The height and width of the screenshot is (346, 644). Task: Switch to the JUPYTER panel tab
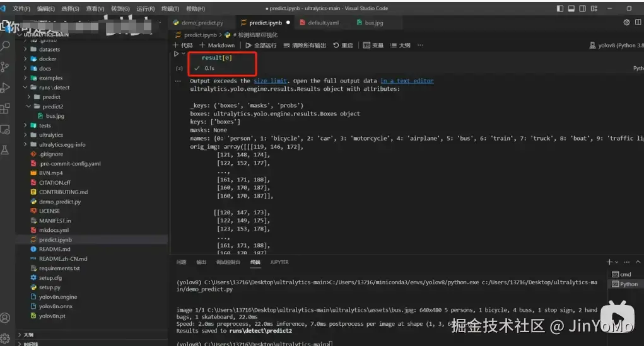click(x=279, y=262)
